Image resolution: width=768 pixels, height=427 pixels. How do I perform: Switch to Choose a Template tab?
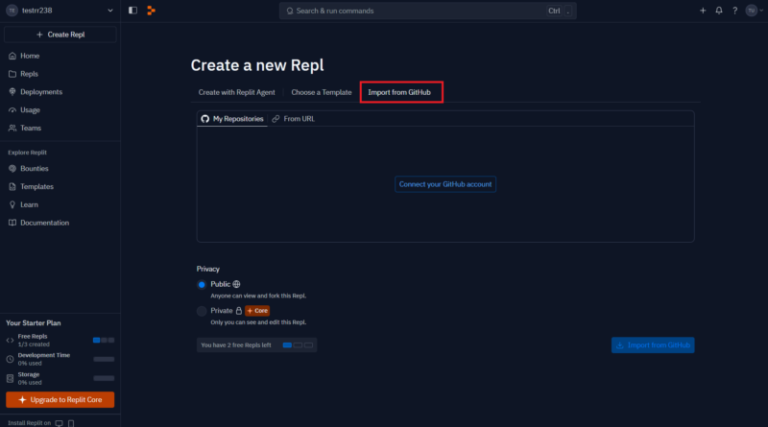coord(321,92)
